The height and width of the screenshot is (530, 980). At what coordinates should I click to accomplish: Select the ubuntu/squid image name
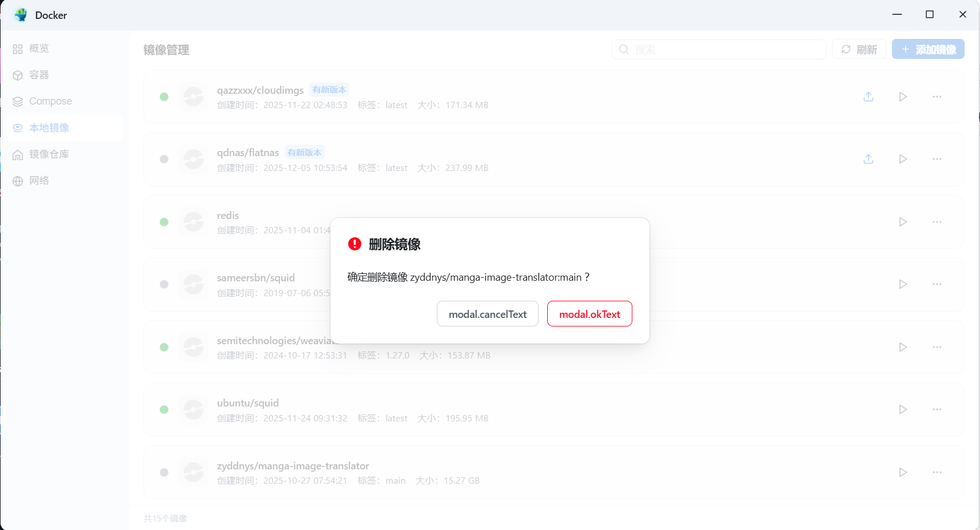pyautogui.click(x=248, y=403)
